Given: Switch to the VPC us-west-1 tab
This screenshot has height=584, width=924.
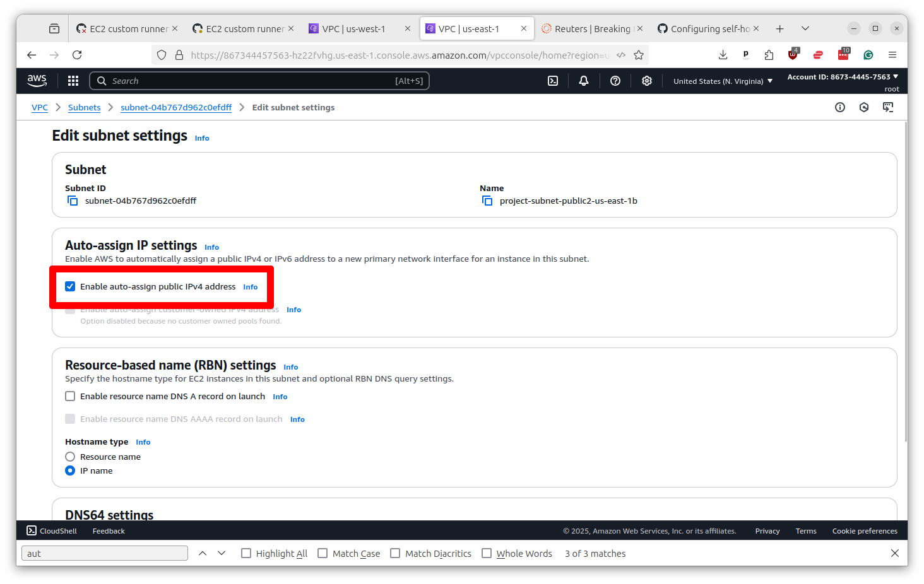Looking at the screenshot, I should (x=353, y=28).
